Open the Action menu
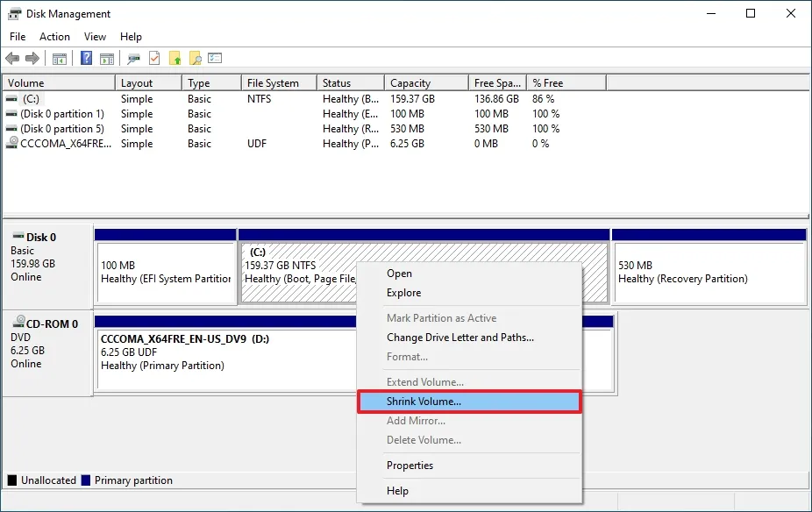 [x=54, y=37]
